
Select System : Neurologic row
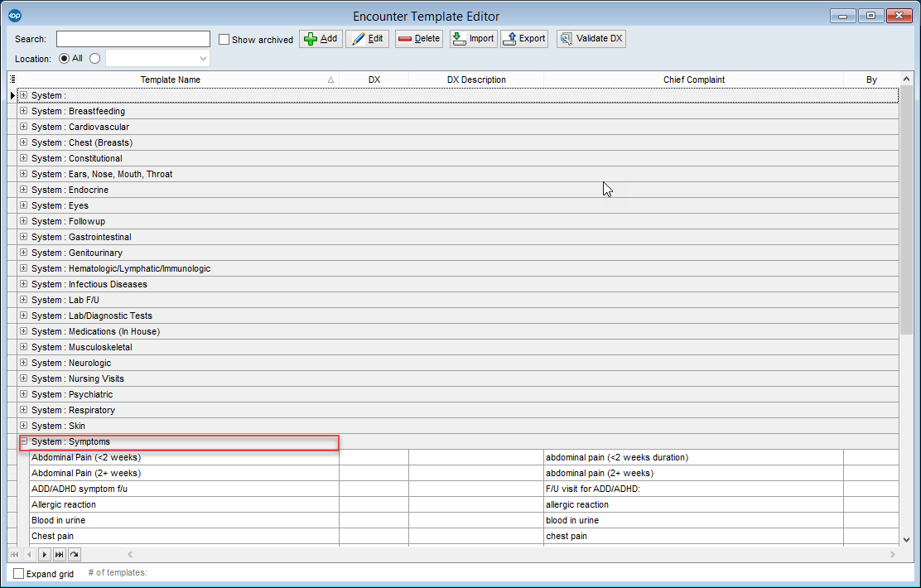pyautogui.click(x=458, y=363)
